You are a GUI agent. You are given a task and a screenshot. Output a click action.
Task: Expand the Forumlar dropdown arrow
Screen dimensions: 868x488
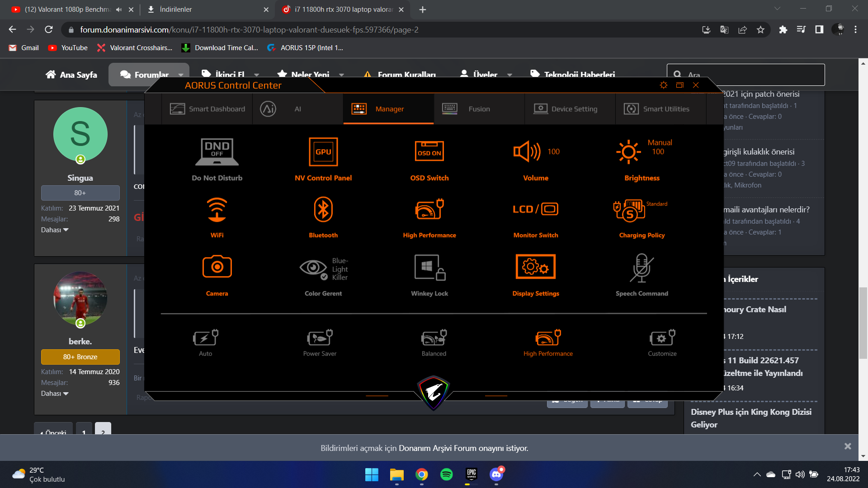click(x=181, y=75)
